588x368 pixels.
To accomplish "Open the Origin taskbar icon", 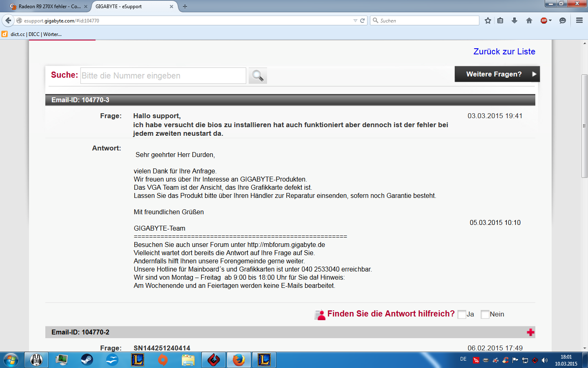I will click(x=163, y=360).
